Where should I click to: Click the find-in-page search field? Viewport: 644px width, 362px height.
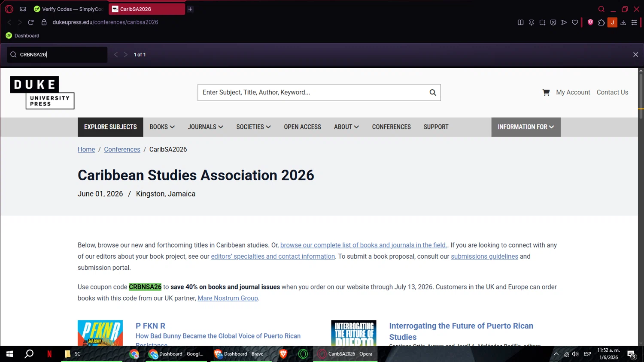(57, 54)
